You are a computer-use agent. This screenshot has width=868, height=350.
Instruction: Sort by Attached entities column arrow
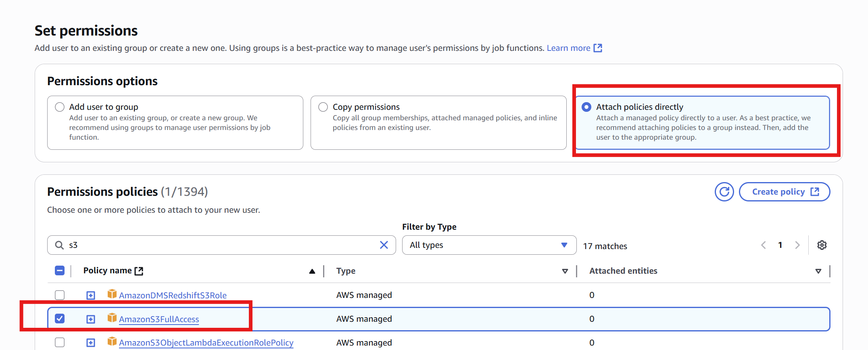coord(818,271)
